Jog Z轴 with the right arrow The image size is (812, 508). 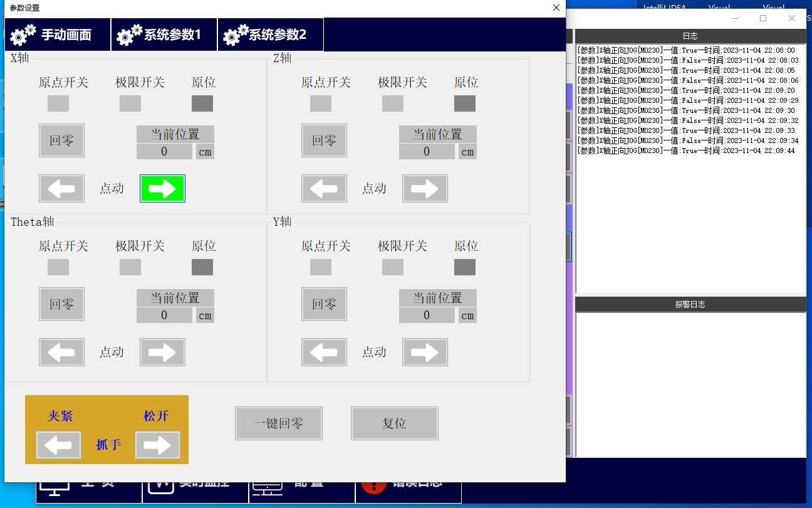click(425, 188)
